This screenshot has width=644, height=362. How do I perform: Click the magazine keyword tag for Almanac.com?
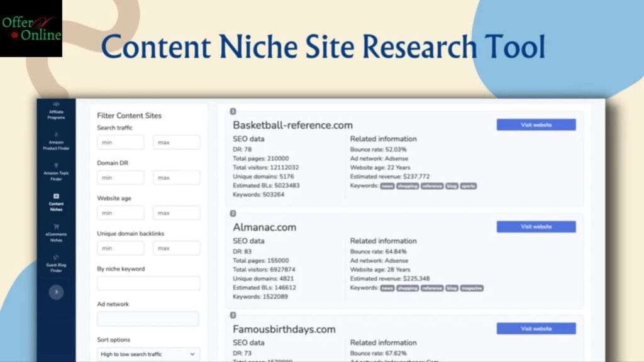point(472,288)
